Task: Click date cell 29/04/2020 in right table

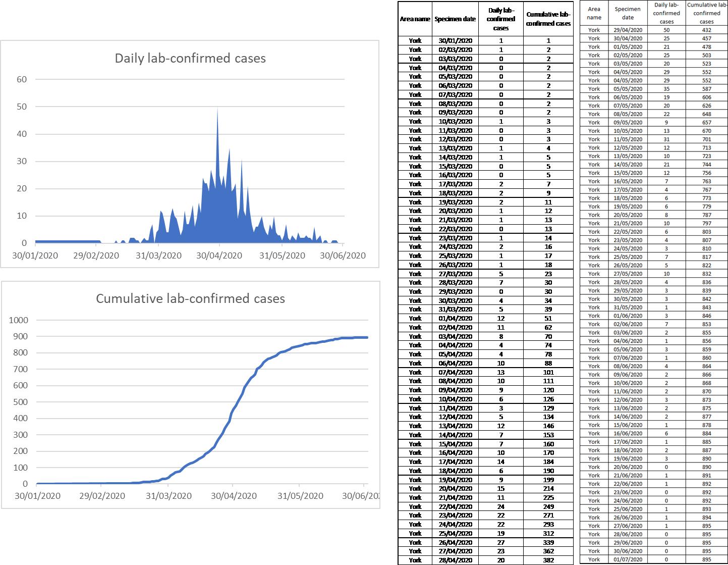Action: click(628, 30)
